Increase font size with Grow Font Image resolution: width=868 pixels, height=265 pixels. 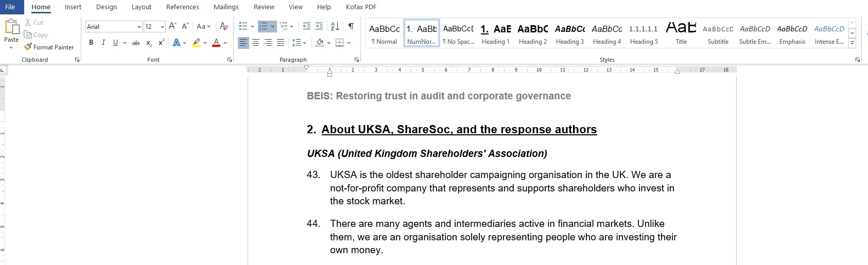(x=172, y=26)
